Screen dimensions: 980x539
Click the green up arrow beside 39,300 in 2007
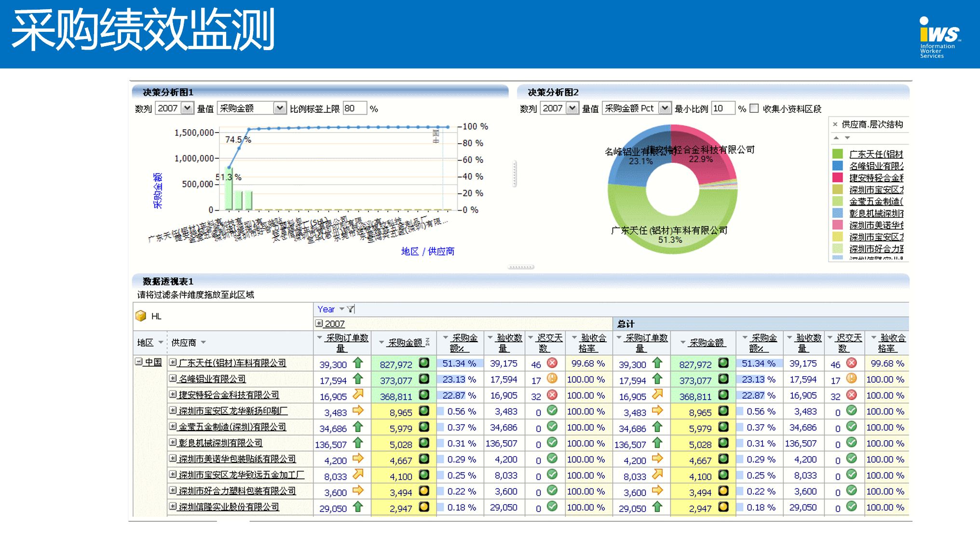point(358,363)
